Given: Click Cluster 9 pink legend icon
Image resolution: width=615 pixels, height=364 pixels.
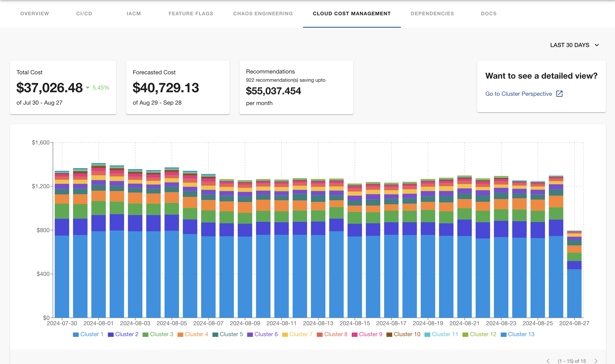Looking at the screenshot, I should coord(354,334).
